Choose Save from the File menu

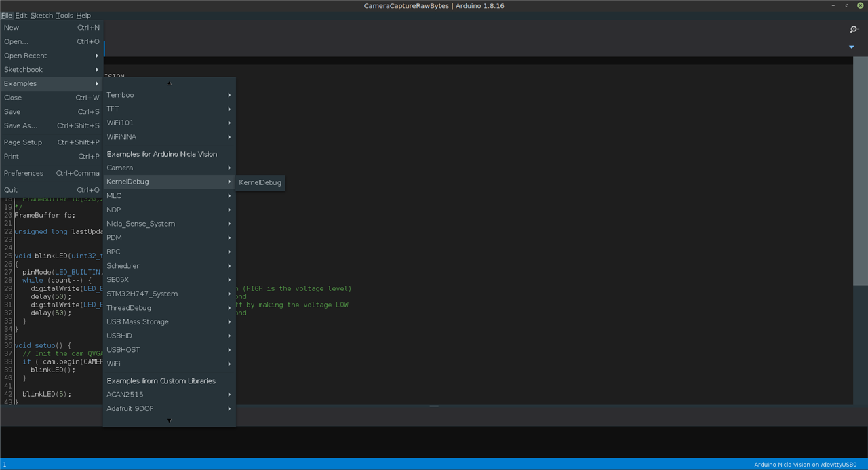pos(52,111)
